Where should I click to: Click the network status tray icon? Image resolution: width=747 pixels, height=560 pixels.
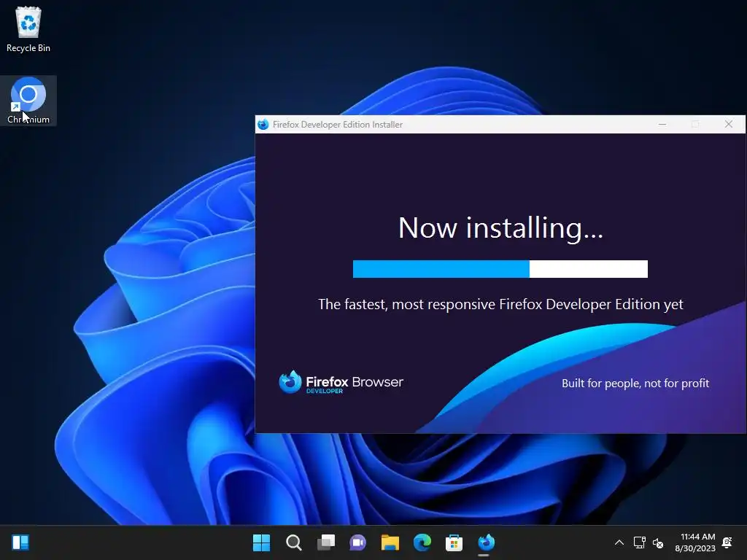pyautogui.click(x=639, y=542)
